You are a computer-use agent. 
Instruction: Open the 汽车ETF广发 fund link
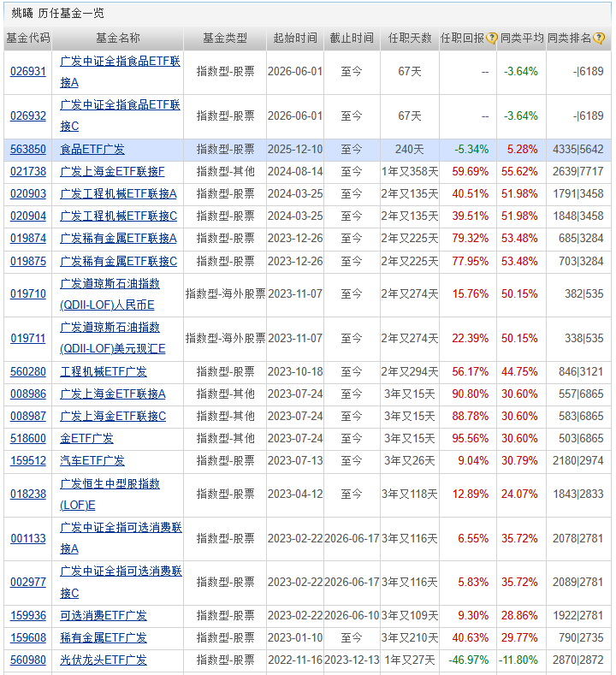coord(92,461)
